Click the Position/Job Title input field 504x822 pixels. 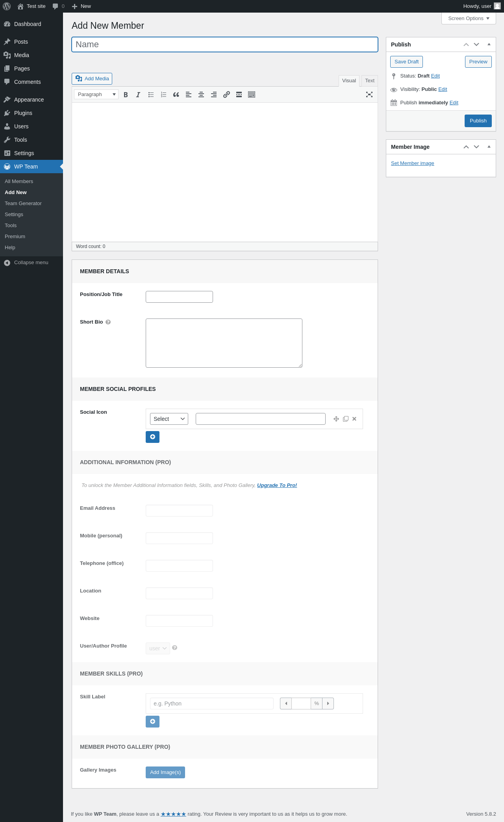179,297
